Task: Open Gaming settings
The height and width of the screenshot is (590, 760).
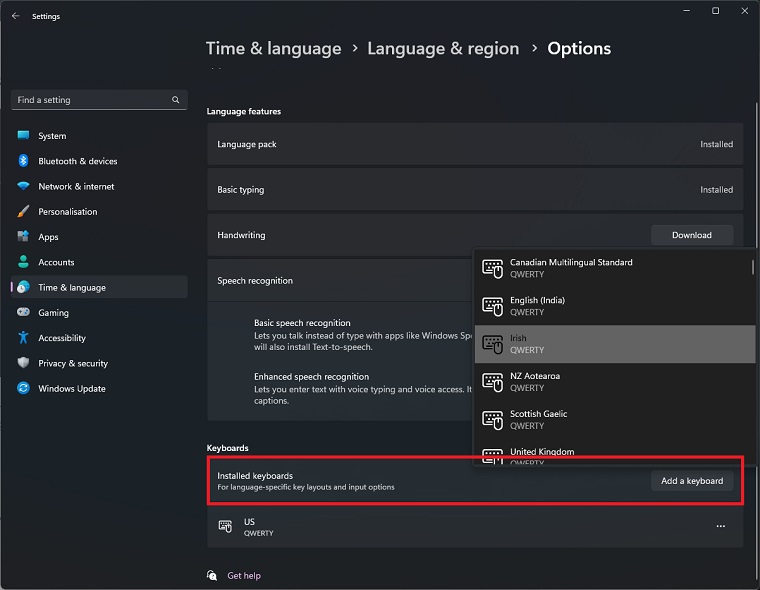Action: pos(99,313)
